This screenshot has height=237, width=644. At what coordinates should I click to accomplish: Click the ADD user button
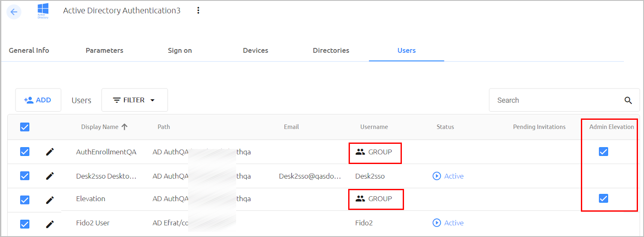click(x=38, y=100)
